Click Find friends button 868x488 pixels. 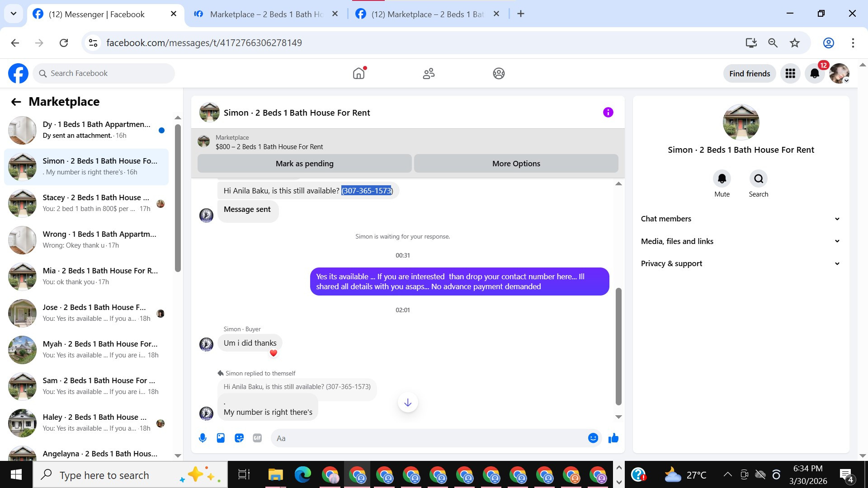click(x=749, y=74)
